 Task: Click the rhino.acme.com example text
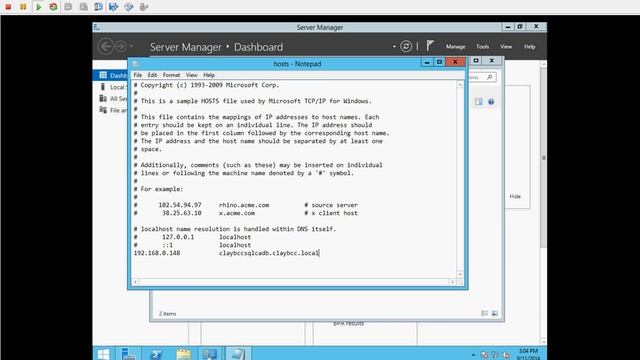click(244, 205)
